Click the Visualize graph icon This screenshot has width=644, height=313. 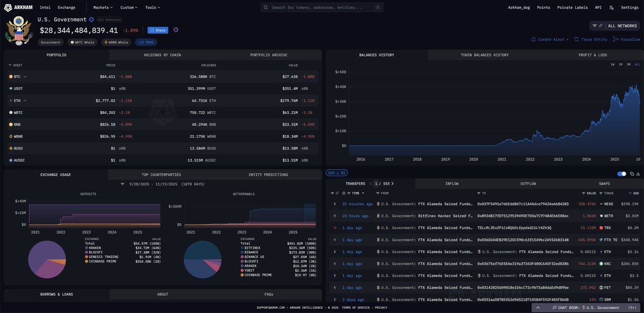point(615,39)
